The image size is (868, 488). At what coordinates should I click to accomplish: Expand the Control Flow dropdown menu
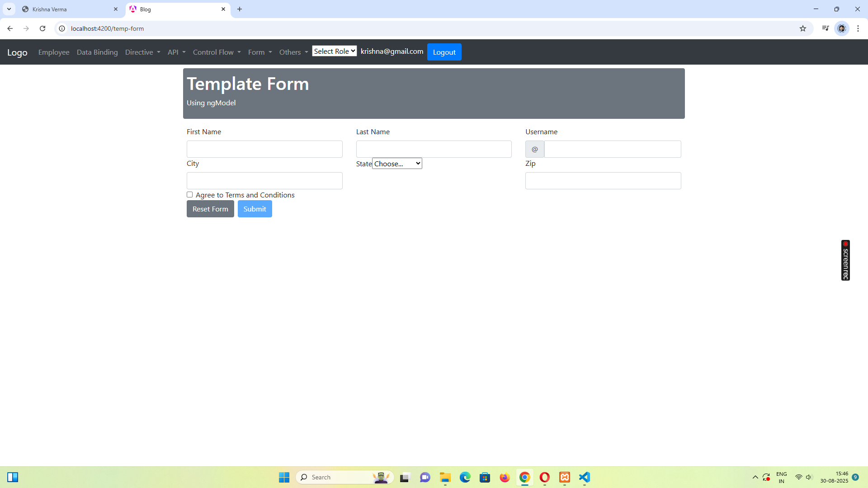pos(217,52)
